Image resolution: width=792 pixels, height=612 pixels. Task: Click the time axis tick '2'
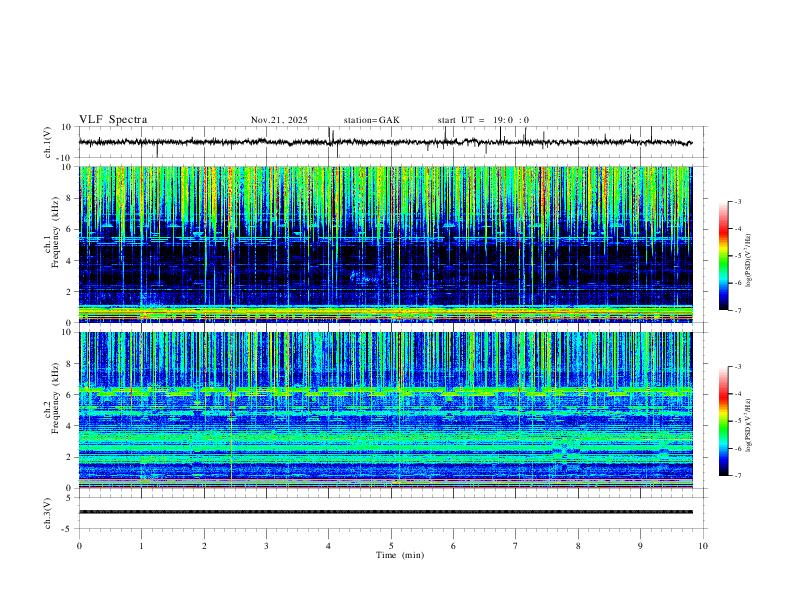coord(204,546)
